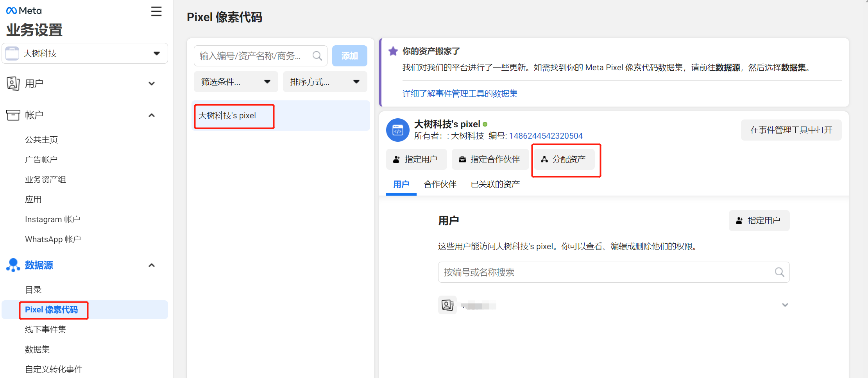This screenshot has width=868, height=378.
Task: Click the magnifier in user search field
Action: pyautogui.click(x=779, y=272)
